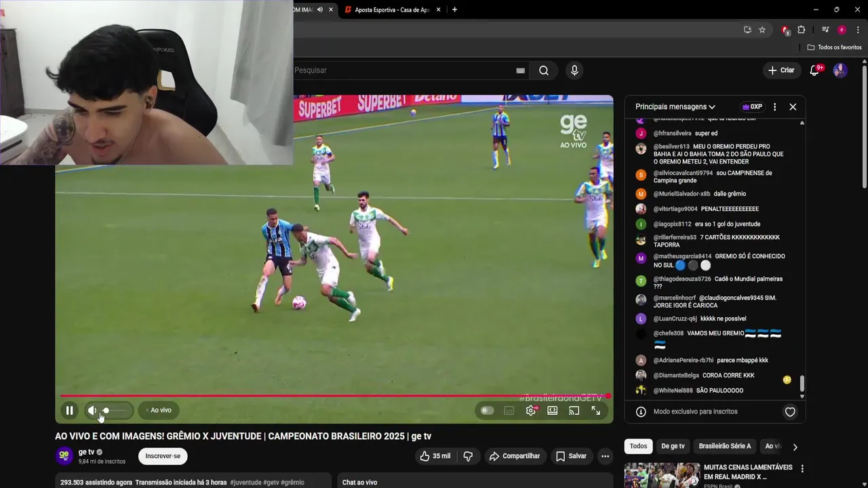This screenshot has width=868, height=488.
Task: Jump to live with Ao vivo button
Action: 159,410
